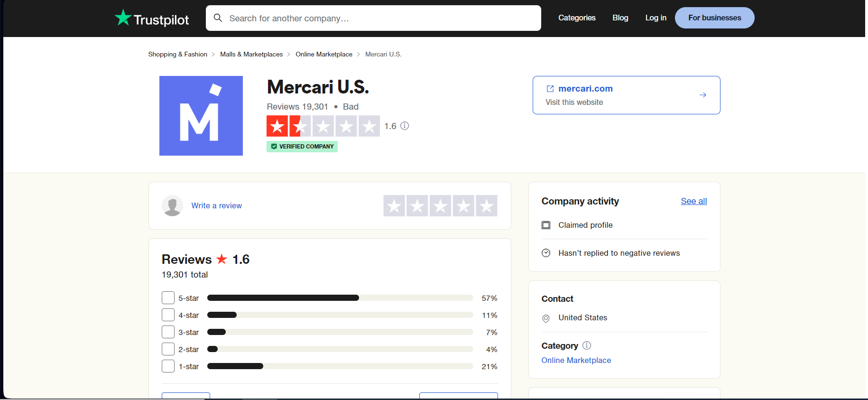The width and height of the screenshot is (868, 400).
Task: Open the Categories menu
Action: 577,18
